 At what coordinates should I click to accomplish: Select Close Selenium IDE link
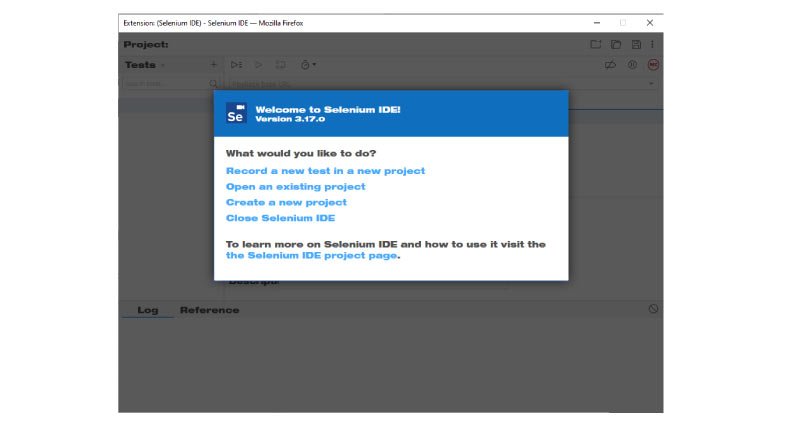(280, 218)
